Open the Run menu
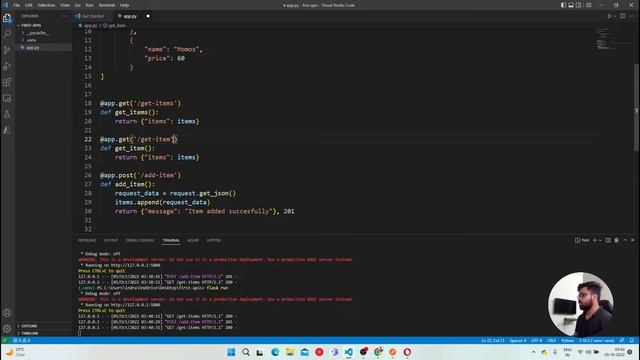The width and height of the screenshot is (640, 360). pyautogui.click(x=89, y=5)
